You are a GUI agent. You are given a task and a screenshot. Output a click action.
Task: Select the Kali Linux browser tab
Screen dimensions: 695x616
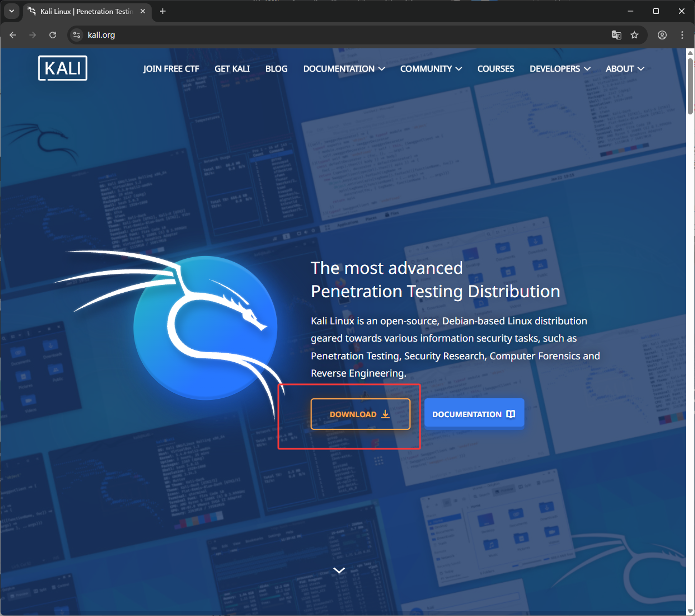coord(87,11)
